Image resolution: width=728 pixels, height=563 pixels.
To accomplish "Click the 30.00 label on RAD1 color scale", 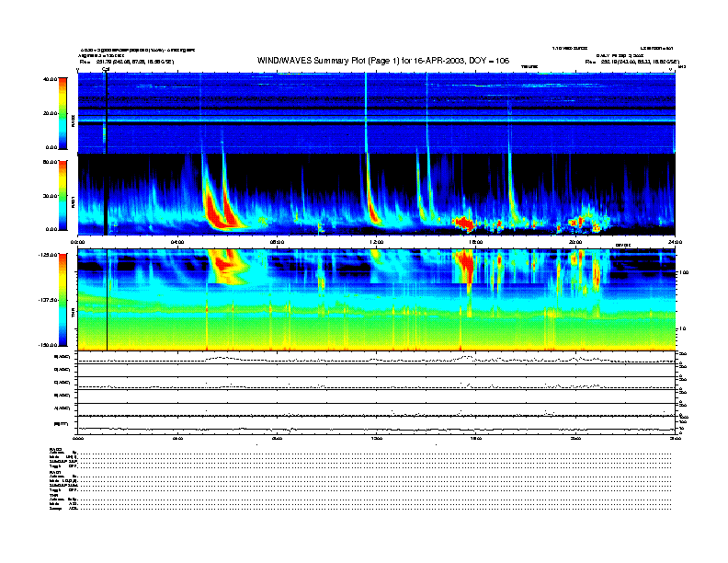I will tap(50, 196).
